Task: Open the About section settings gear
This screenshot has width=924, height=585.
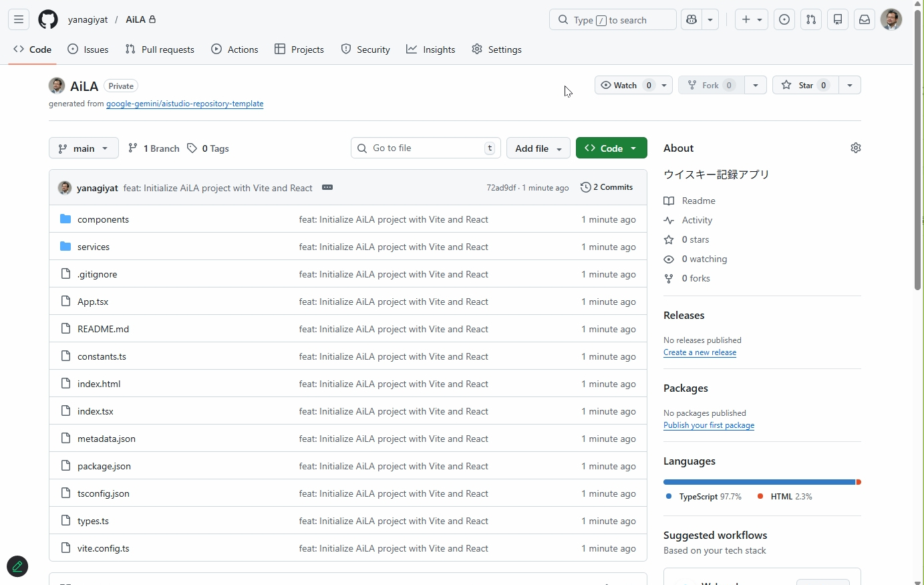Action: (x=856, y=148)
